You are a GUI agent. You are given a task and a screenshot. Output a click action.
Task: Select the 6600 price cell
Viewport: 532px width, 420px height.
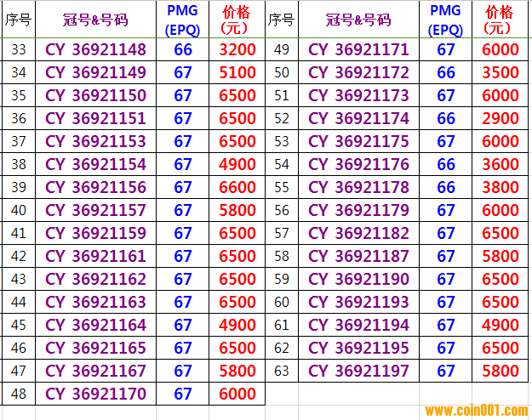point(237,188)
